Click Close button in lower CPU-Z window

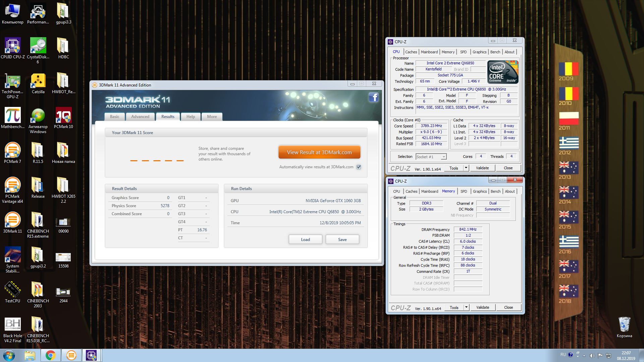click(508, 307)
